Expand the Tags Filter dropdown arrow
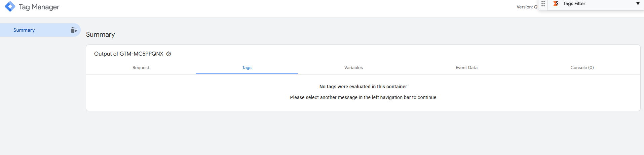The image size is (644, 155). pyautogui.click(x=638, y=3)
